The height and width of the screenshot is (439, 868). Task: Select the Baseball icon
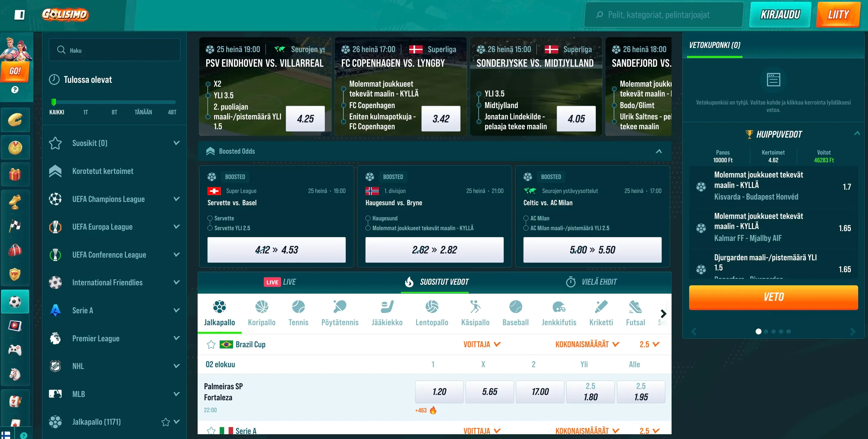point(516,307)
